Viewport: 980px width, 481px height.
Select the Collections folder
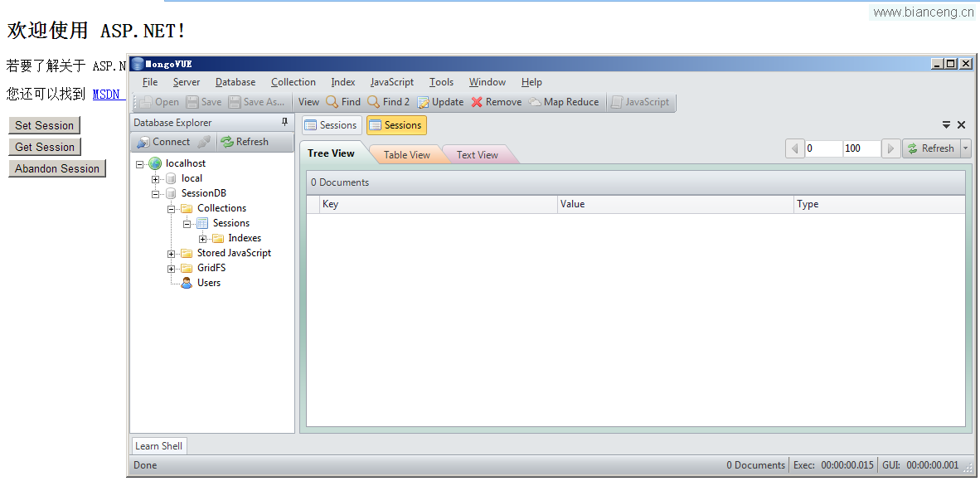pyautogui.click(x=221, y=208)
